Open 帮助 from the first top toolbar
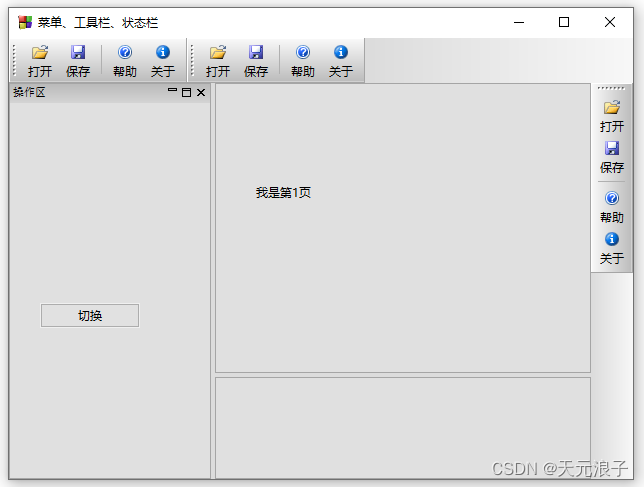This screenshot has width=644, height=487. [125, 60]
